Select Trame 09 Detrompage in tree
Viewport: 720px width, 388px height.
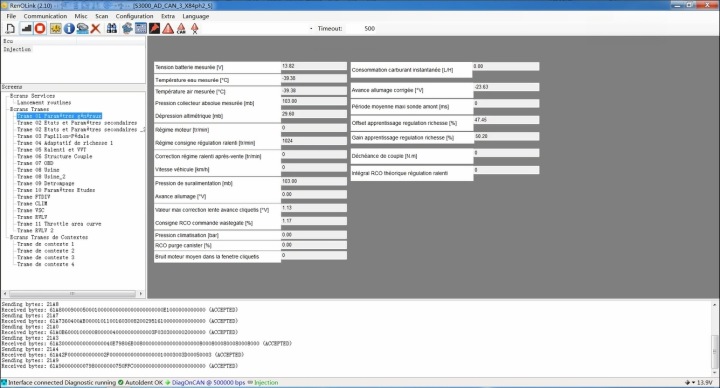point(45,183)
